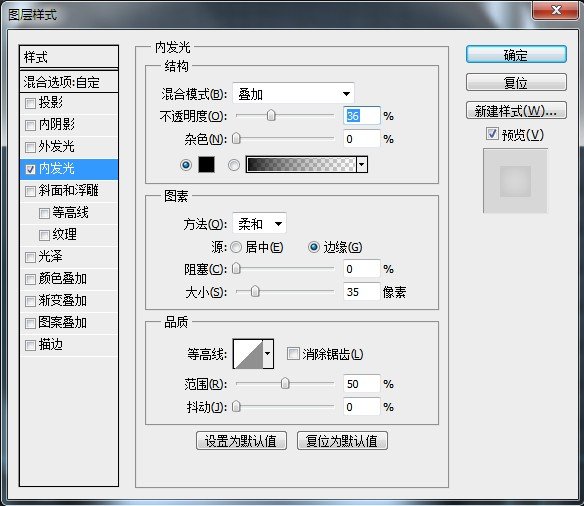Close the 图层样式 dialog

556,10
